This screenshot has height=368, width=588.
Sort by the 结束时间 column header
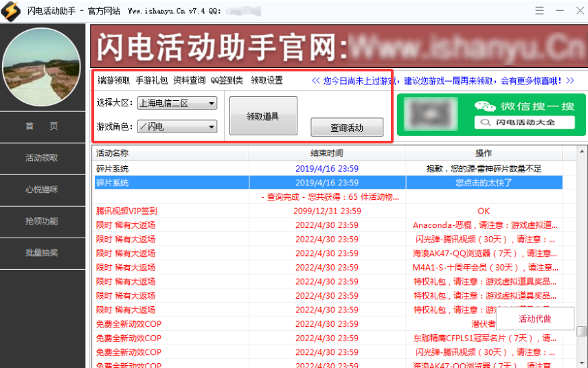(x=327, y=153)
